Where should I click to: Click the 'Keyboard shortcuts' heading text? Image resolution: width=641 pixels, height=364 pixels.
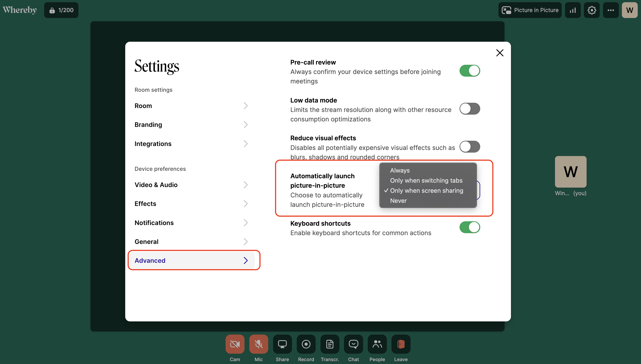pyautogui.click(x=320, y=223)
